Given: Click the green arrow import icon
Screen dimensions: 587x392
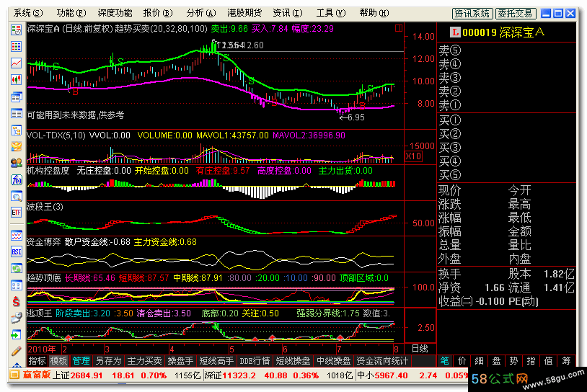Looking at the screenshot, I should (x=16, y=334).
